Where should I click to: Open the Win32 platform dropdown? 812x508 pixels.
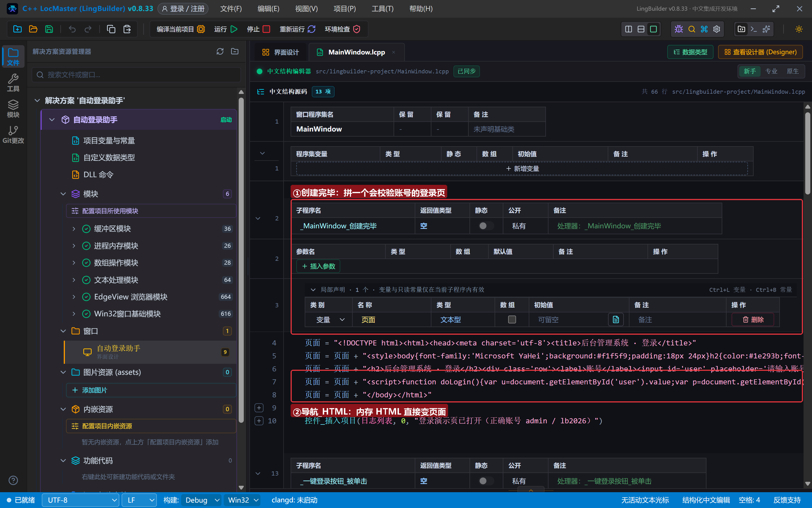pos(243,500)
